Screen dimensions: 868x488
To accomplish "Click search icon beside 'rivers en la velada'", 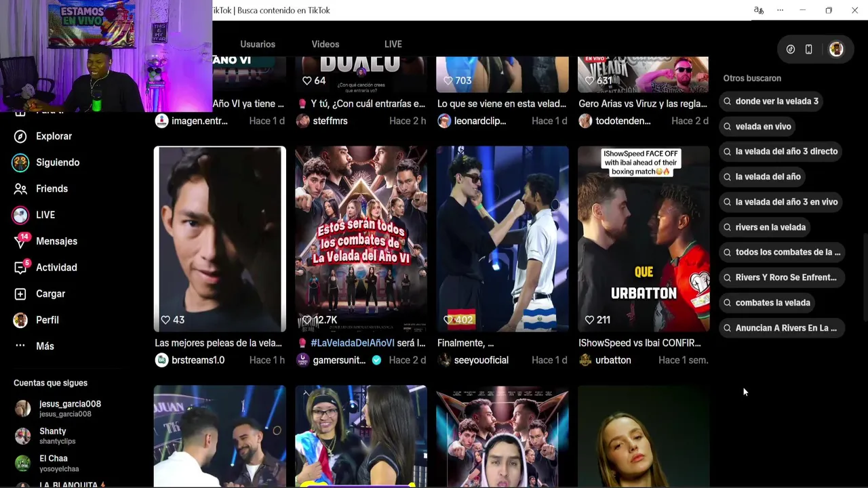I will point(728,228).
